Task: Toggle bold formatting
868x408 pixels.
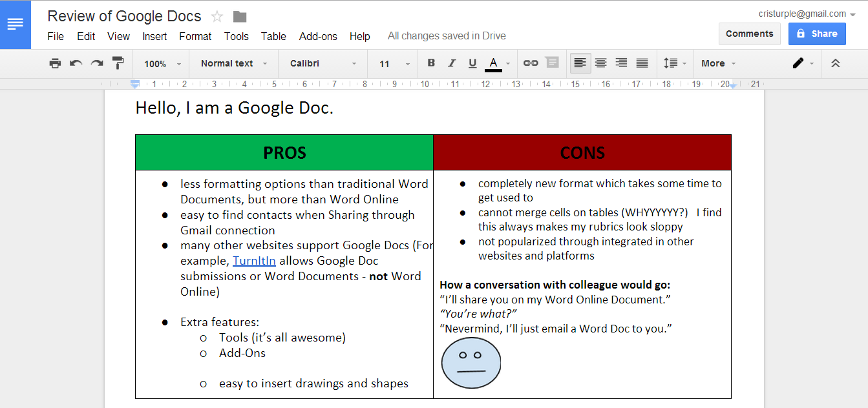Action: coord(431,63)
